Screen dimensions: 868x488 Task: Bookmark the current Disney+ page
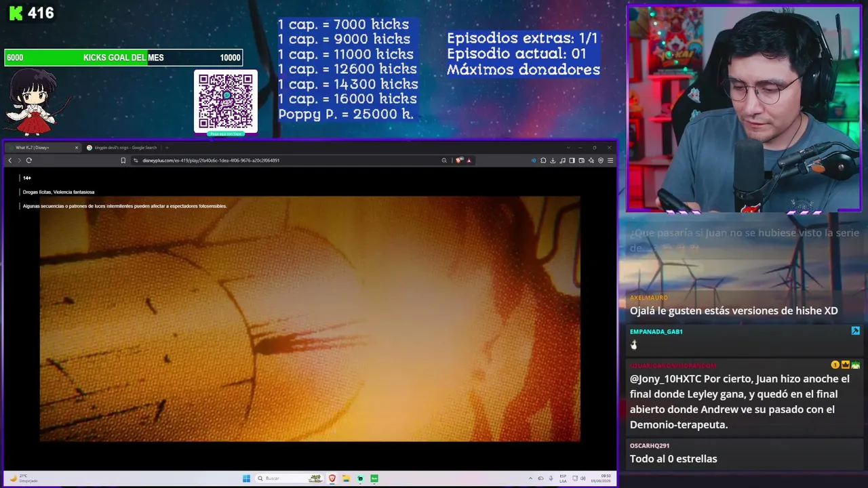[x=123, y=161]
